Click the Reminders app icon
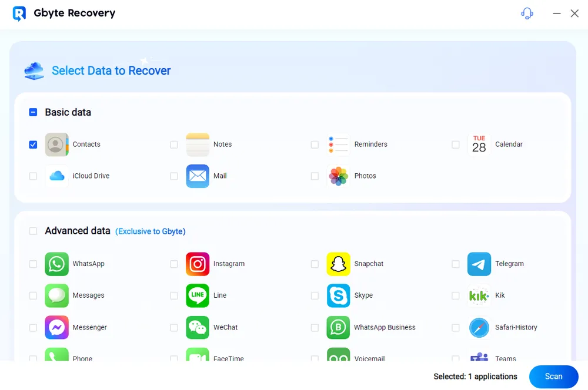 (338, 144)
